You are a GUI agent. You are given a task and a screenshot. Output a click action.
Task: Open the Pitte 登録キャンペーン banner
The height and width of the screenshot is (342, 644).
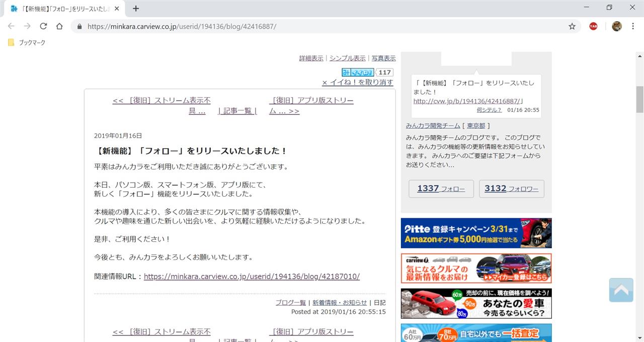point(476,233)
